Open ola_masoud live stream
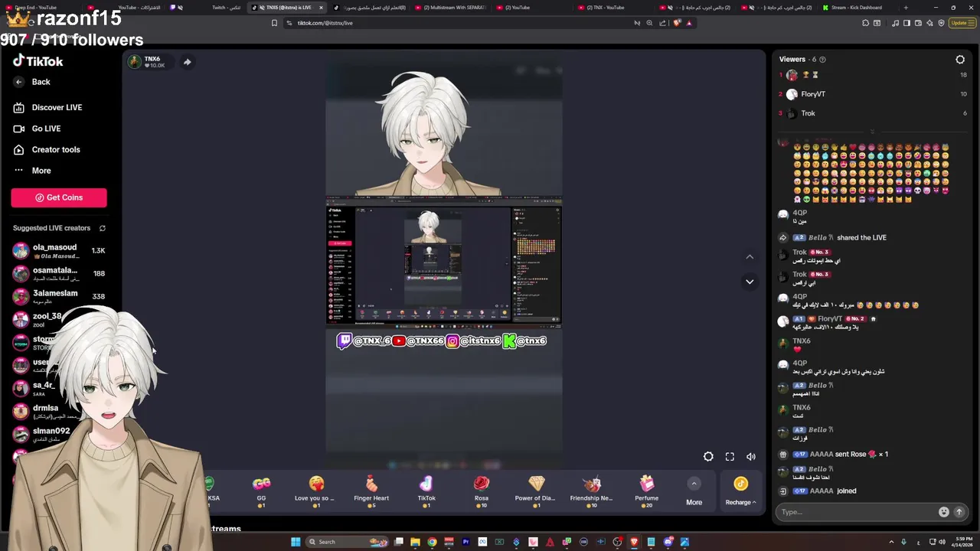 point(59,251)
